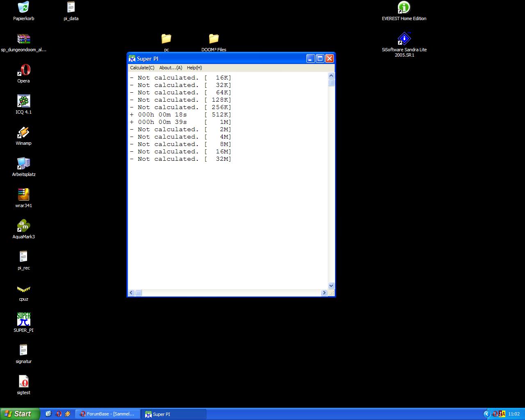
Task: Click the 11:02 taskbar clock
Action: click(x=514, y=414)
